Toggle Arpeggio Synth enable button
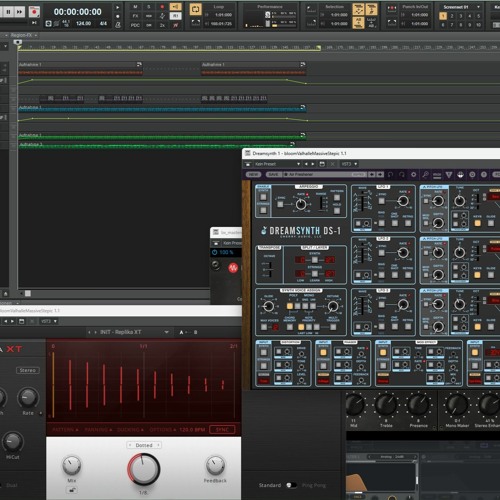 tap(263, 196)
